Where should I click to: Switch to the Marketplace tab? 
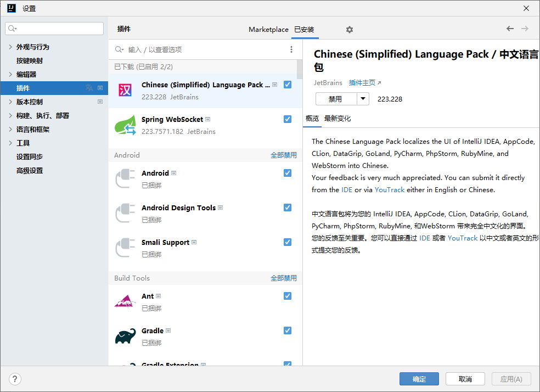[x=268, y=30]
